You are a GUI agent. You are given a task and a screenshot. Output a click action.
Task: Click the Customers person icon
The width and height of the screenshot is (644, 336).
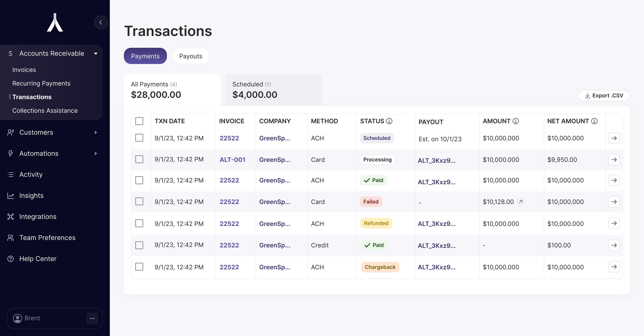point(11,132)
